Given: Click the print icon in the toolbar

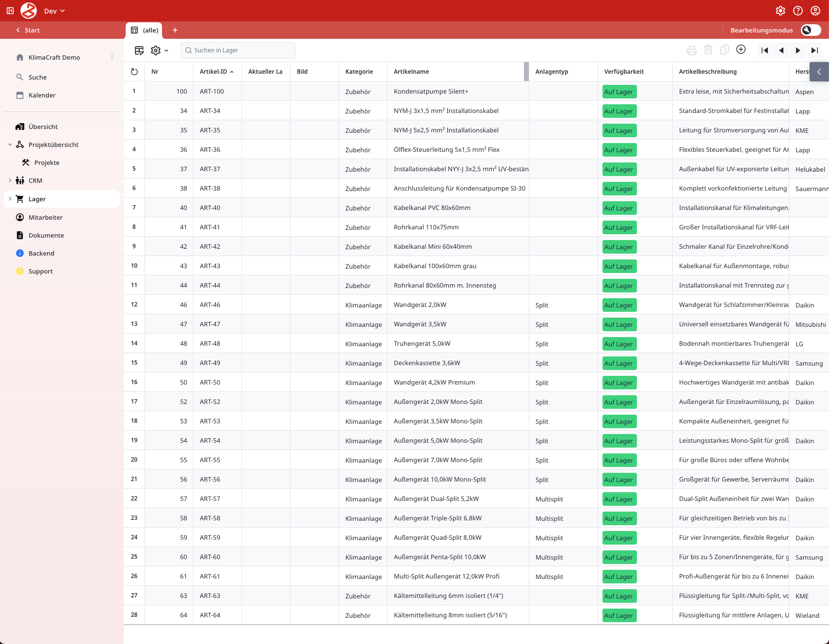Looking at the screenshot, I should click(x=692, y=50).
